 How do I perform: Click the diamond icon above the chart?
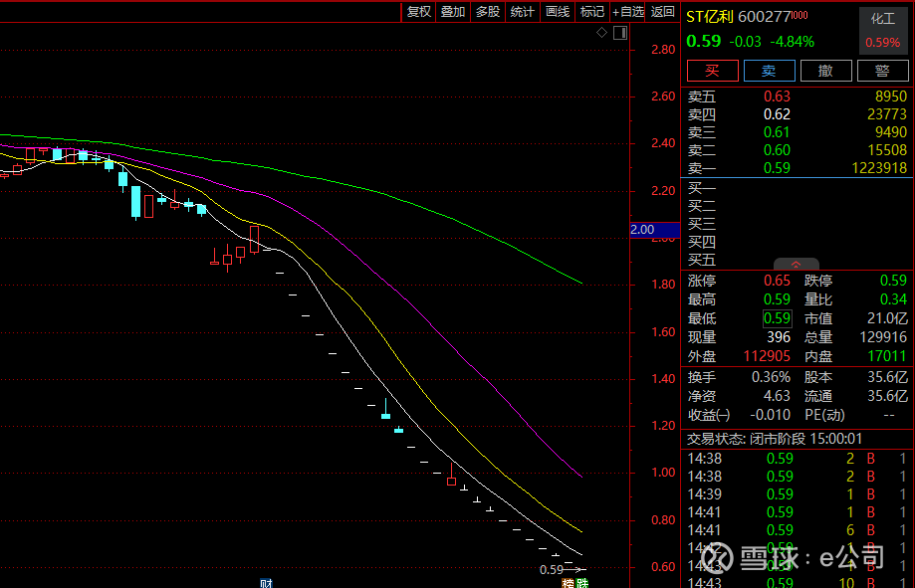(x=601, y=33)
